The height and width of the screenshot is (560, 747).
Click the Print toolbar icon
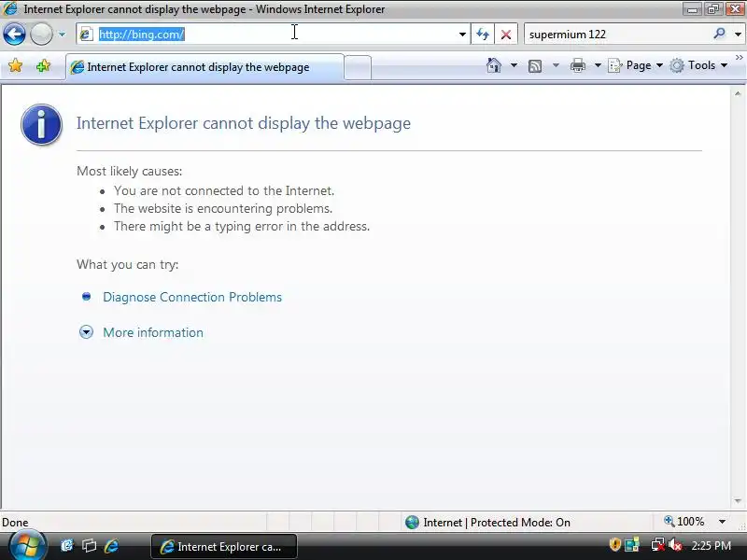577,65
